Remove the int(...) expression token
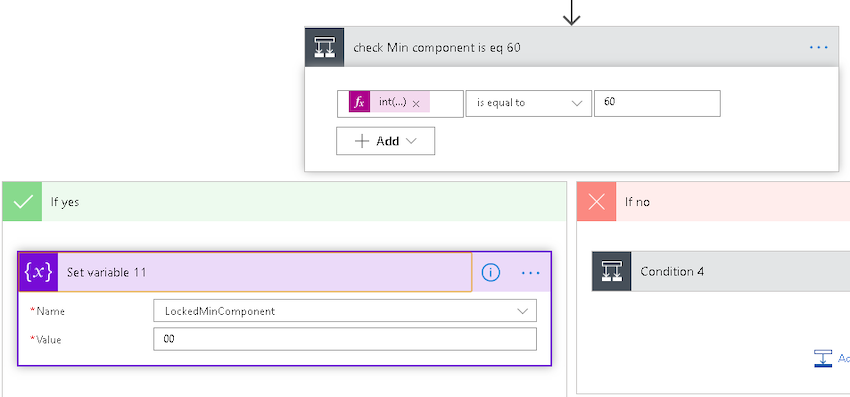This screenshot has height=397, width=850. pyautogui.click(x=416, y=104)
